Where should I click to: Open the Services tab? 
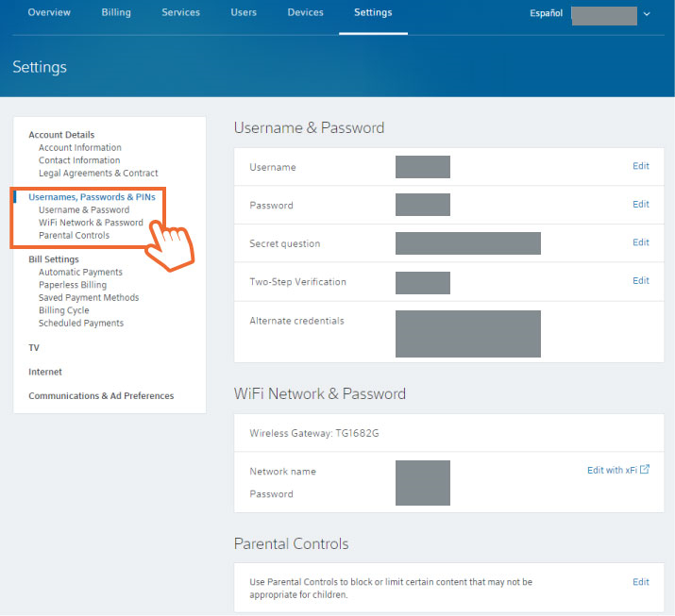point(180,13)
